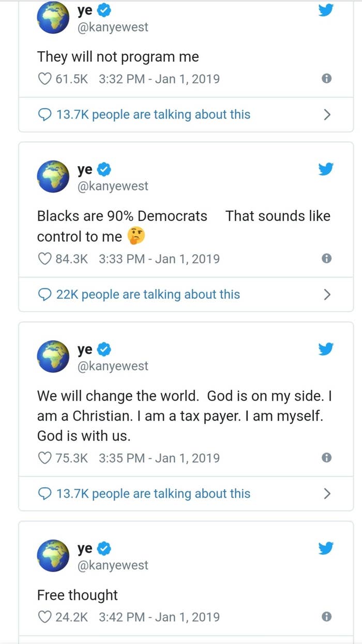
Task: Open info icon on the 3:35 PM tweet
Action: (x=326, y=458)
